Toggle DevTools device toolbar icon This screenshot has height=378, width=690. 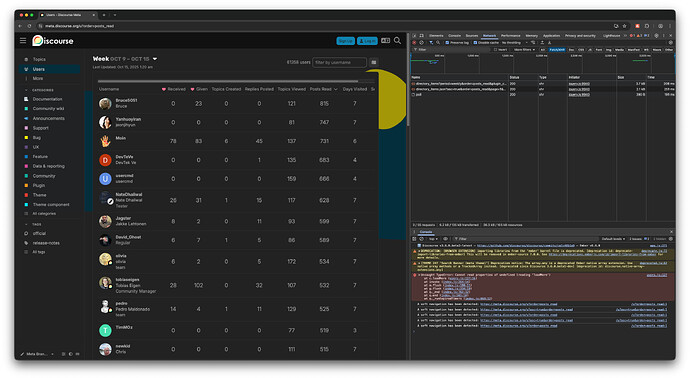(x=422, y=36)
